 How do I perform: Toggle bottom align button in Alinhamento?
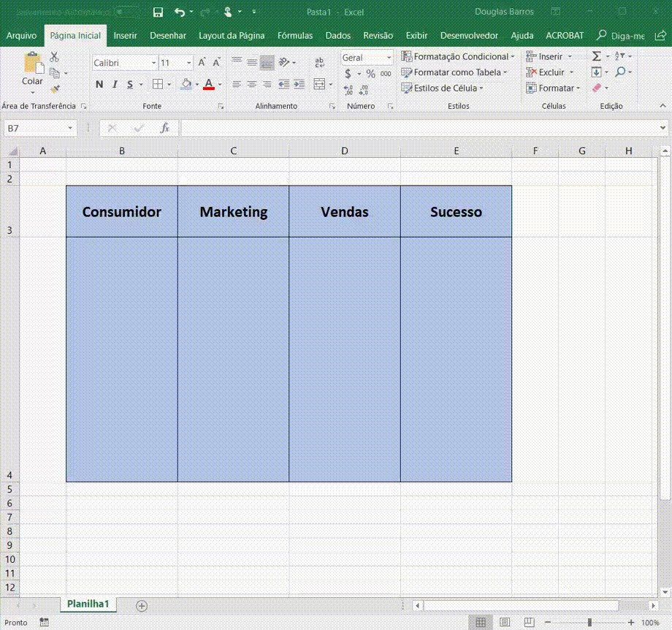coord(267,63)
